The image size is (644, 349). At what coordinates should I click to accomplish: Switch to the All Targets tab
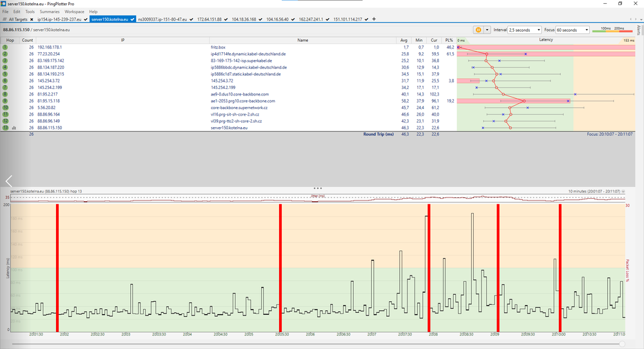[x=17, y=19]
